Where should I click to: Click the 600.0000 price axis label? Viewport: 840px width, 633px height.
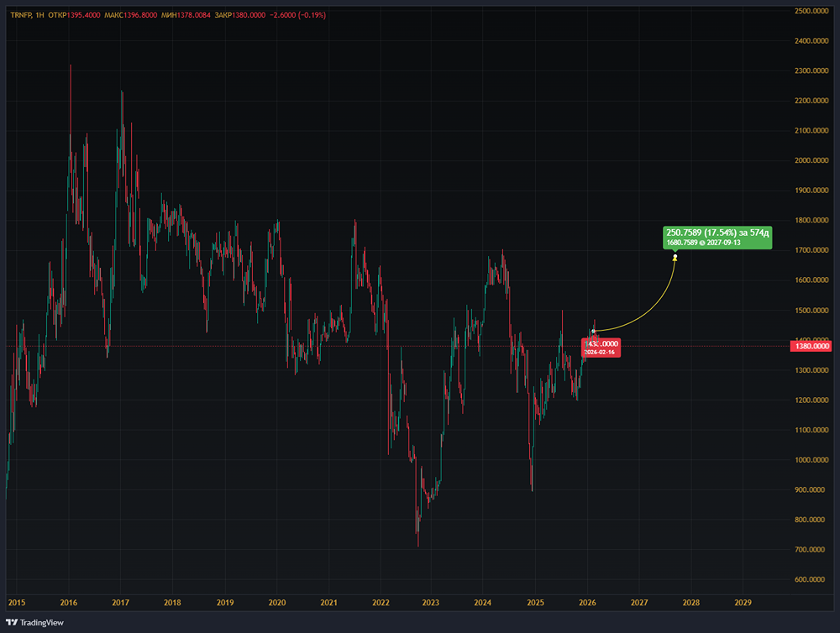pyautogui.click(x=810, y=579)
